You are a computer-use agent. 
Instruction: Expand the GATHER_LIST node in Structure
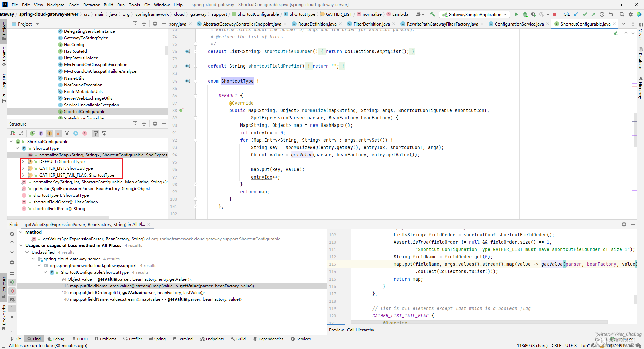(x=23, y=168)
